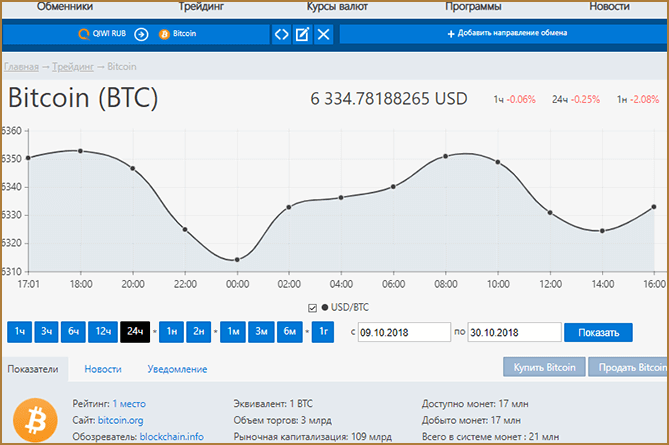Click the start date field 09.10.2018
Screen dimensions: 669x445
click(404, 332)
